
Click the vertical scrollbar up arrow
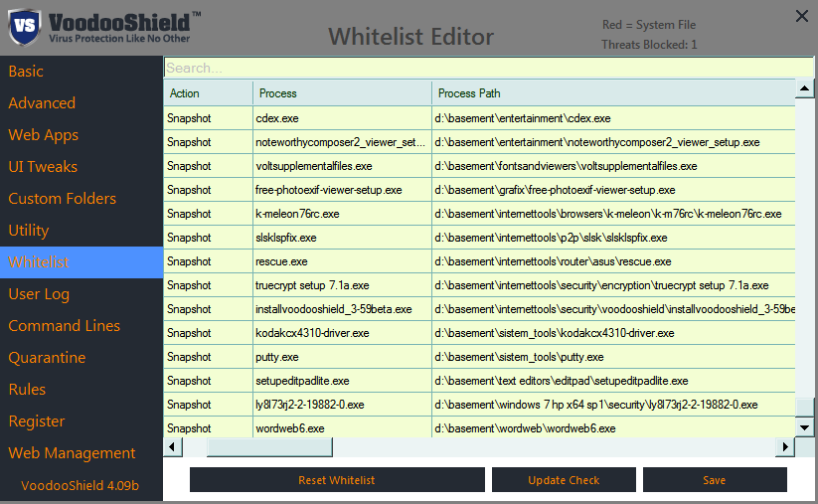804,88
